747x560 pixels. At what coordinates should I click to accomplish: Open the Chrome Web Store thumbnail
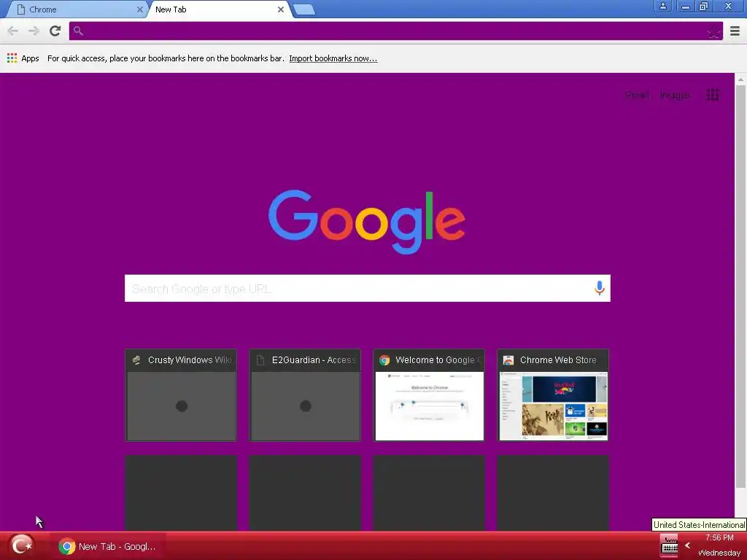pos(553,395)
